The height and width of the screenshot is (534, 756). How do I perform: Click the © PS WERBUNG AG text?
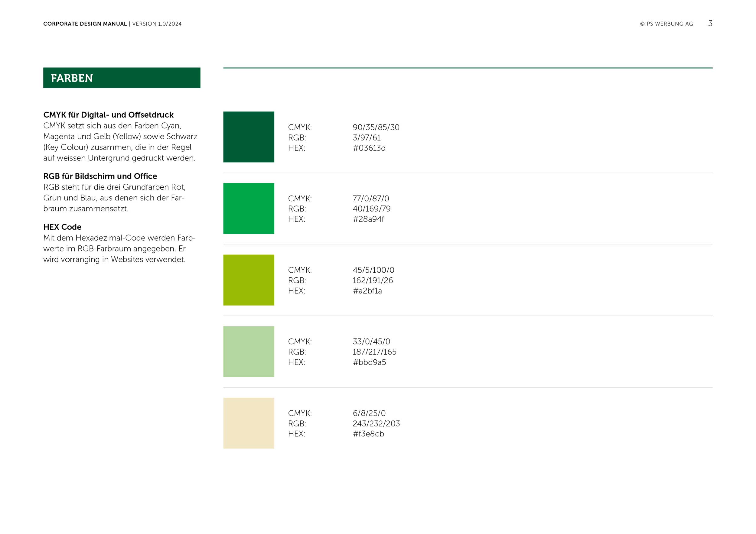coord(666,24)
